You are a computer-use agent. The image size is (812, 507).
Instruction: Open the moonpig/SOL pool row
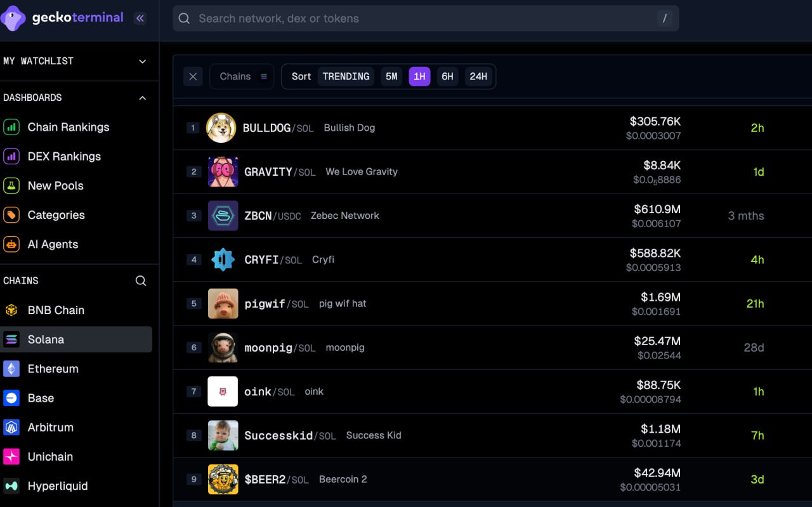[492, 347]
